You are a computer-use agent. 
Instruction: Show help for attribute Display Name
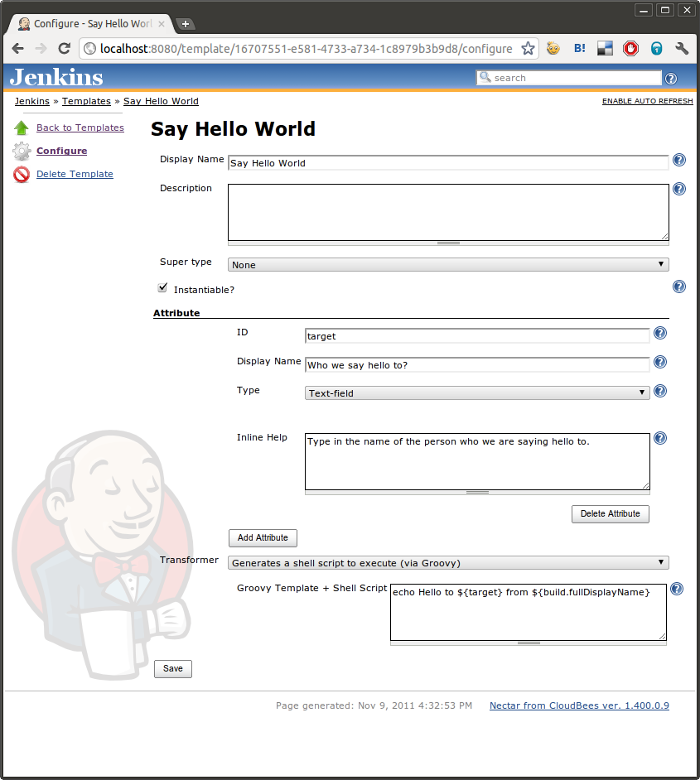pos(660,362)
